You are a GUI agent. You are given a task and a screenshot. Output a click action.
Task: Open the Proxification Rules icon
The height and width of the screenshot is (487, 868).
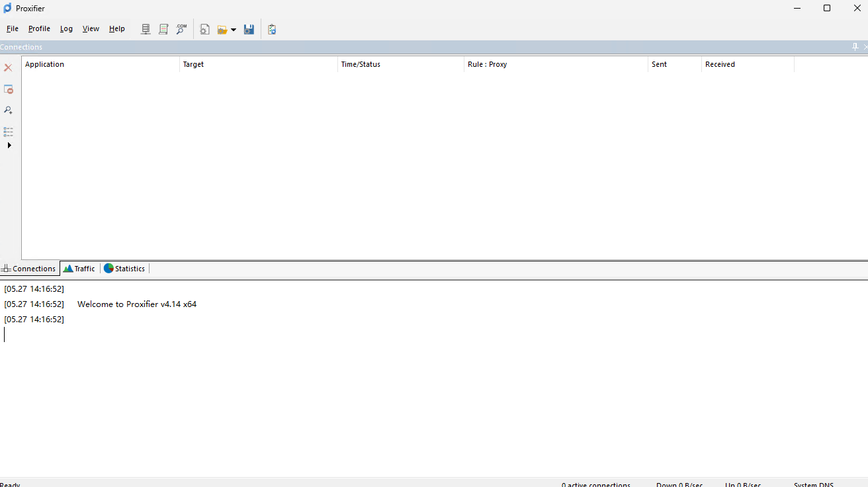[163, 29]
